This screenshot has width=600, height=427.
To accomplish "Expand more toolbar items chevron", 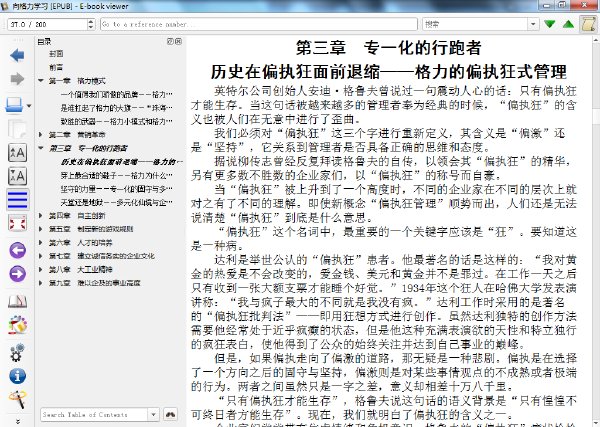I will click(18, 421).
